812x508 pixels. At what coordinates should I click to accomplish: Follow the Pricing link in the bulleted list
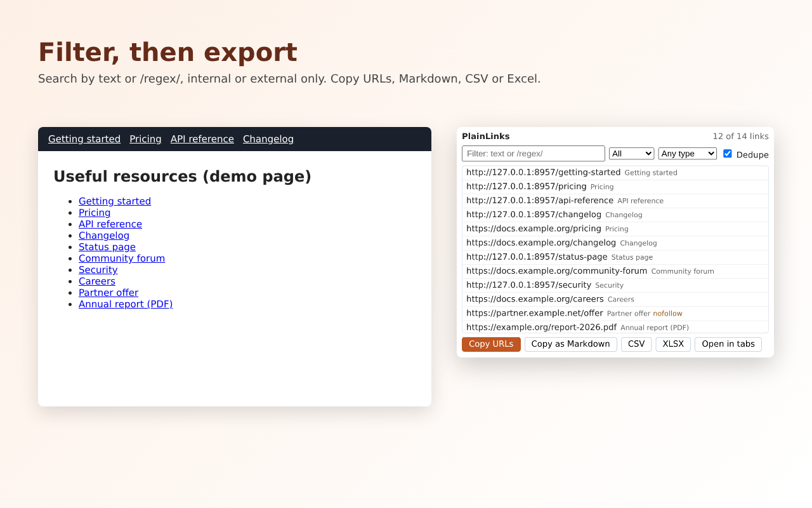point(95,213)
